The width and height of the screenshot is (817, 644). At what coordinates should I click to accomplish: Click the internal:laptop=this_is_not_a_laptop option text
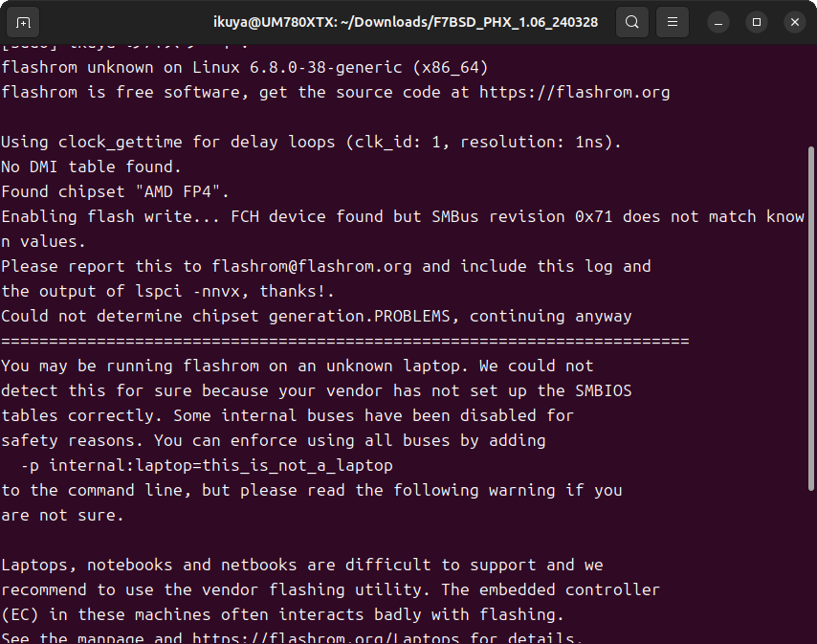click(221, 465)
